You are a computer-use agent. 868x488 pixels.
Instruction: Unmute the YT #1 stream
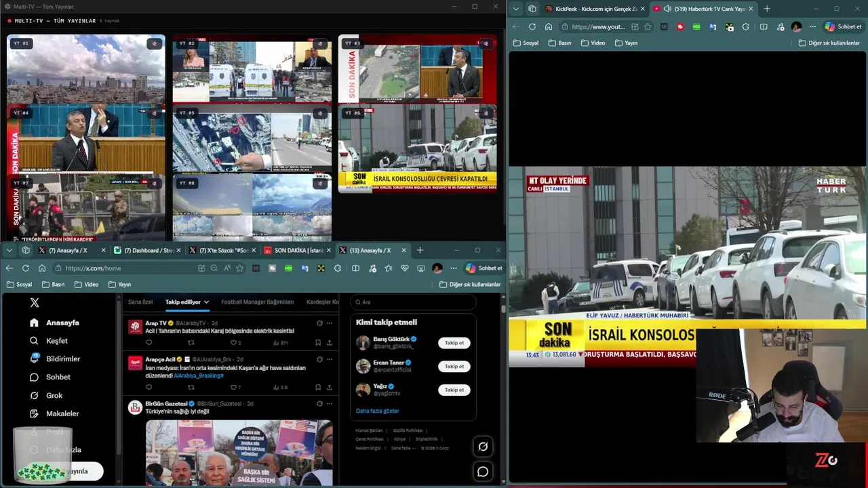(x=154, y=43)
